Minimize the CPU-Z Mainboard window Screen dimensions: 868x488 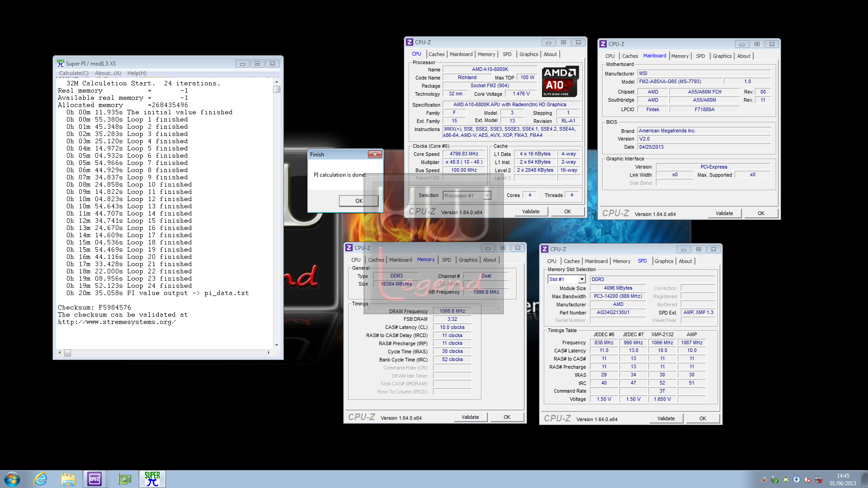[742, 44]
